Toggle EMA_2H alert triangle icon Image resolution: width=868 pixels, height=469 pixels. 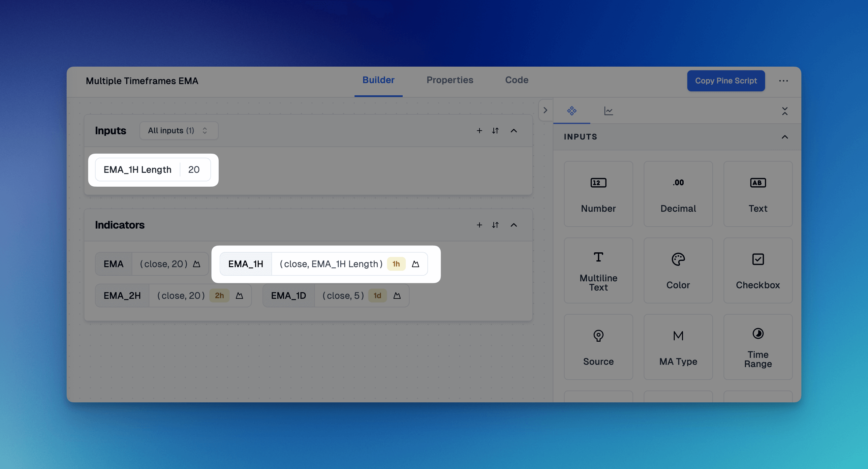[238, 295]
